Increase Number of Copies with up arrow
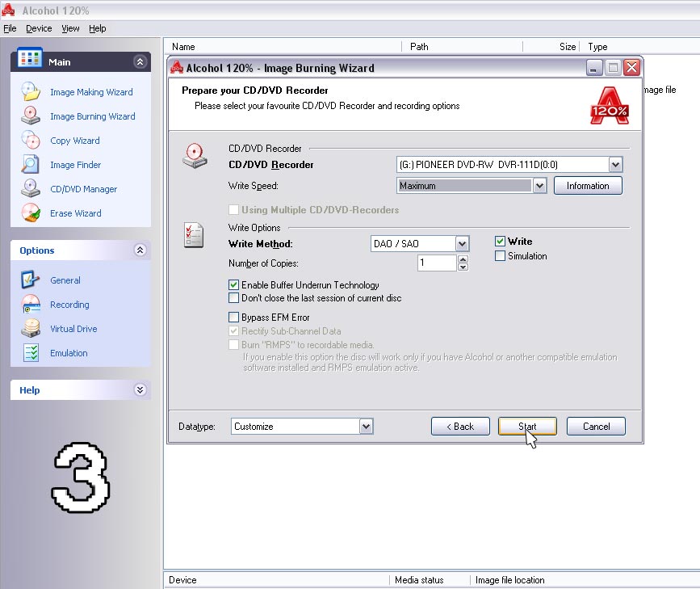This screenshot has width=700, height=589. (x=463, y=259)
